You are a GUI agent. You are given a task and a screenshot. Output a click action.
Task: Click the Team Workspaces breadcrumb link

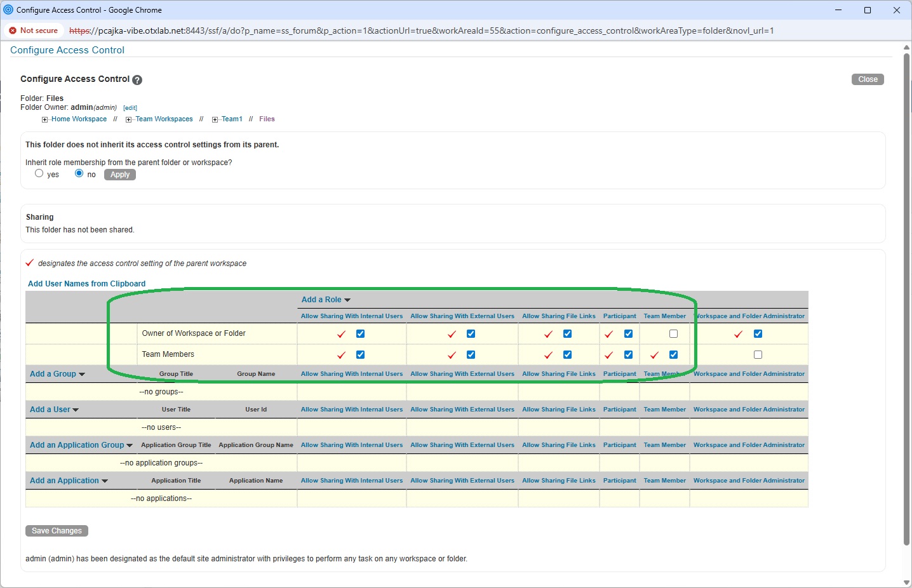coord(164,119)
